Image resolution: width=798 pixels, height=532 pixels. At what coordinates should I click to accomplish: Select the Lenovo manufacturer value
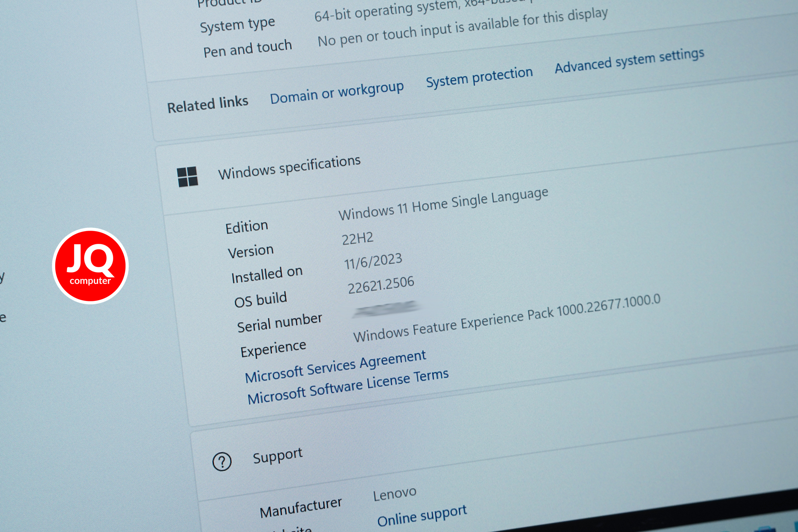[395, 494]
